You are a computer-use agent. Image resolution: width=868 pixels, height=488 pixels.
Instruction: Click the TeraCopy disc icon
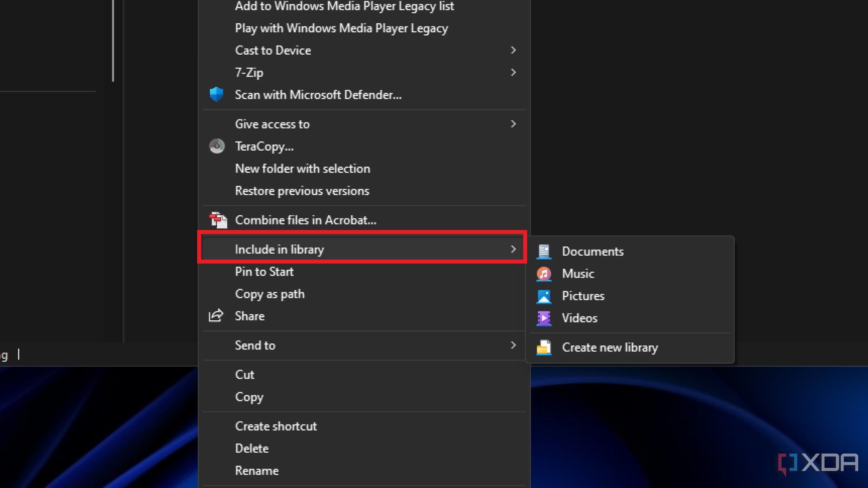coord(217,146)
